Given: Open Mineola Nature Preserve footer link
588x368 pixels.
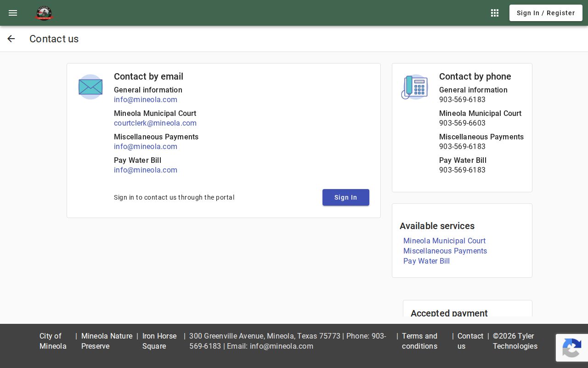Looking at the screenshot, I should [x=107, y=341].
